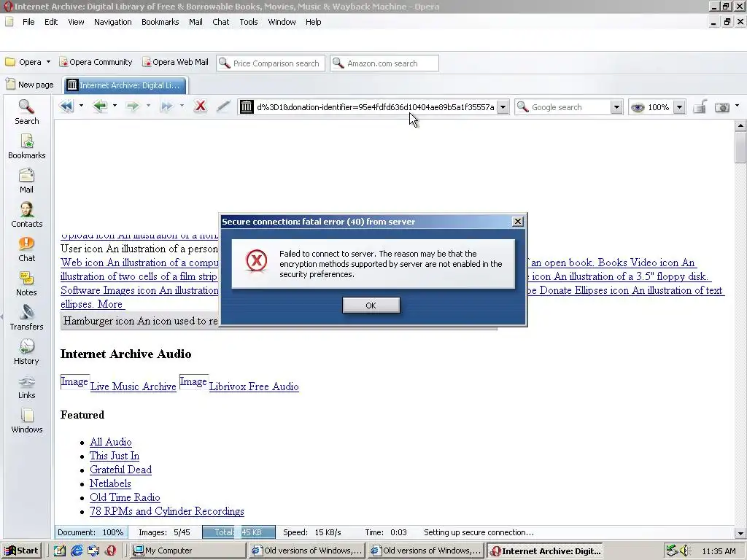This screenshot has width=747, height=560.
Task: Open the zoom percentage dropdown
Action: (x=680, y=107)
